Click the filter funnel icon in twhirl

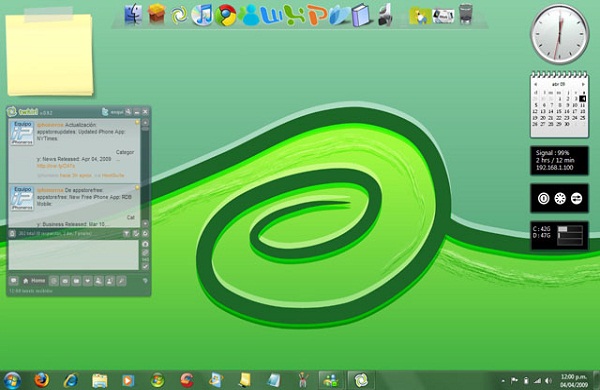pyautogui.click(x=126, y=233)
